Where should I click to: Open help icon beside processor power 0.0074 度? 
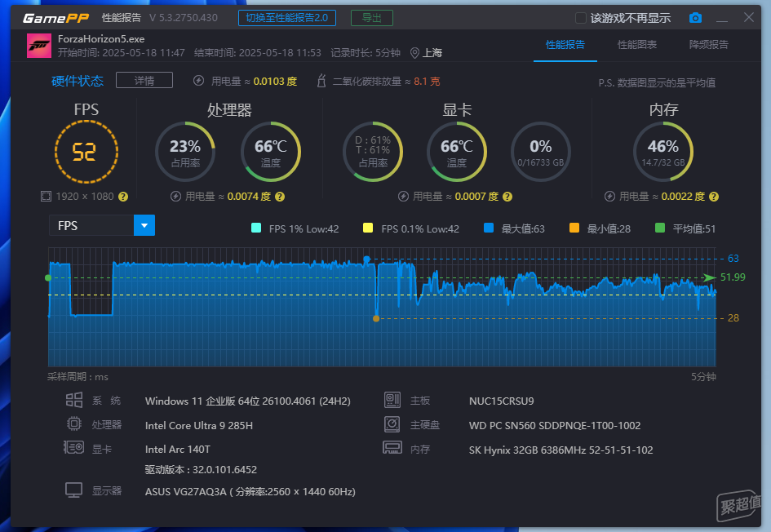(280, 197)
